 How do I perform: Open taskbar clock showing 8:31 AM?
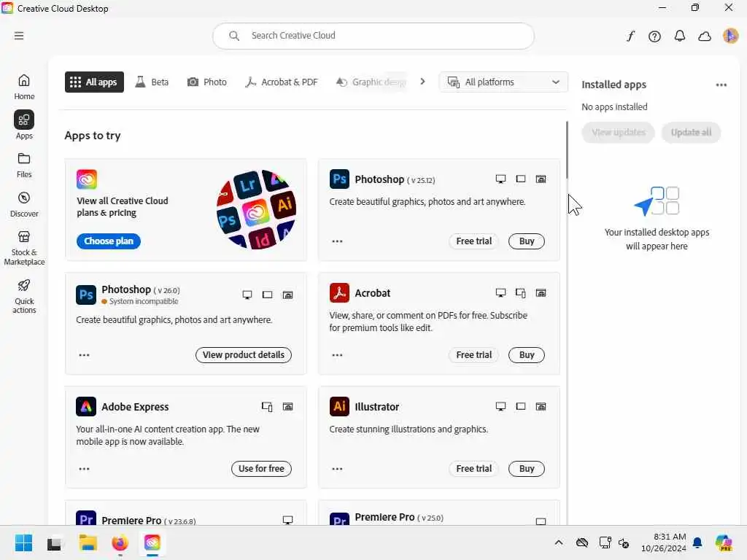click(x=663, y=542)
